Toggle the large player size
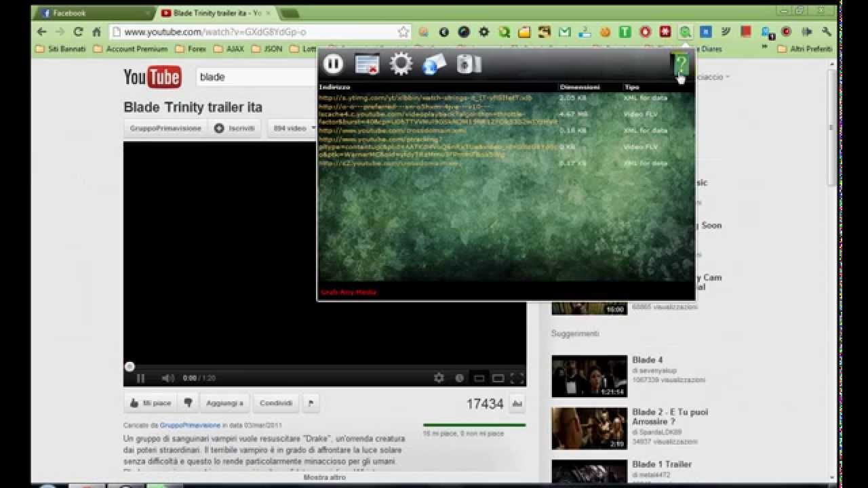The image size is (868, 488). [498, 378]
